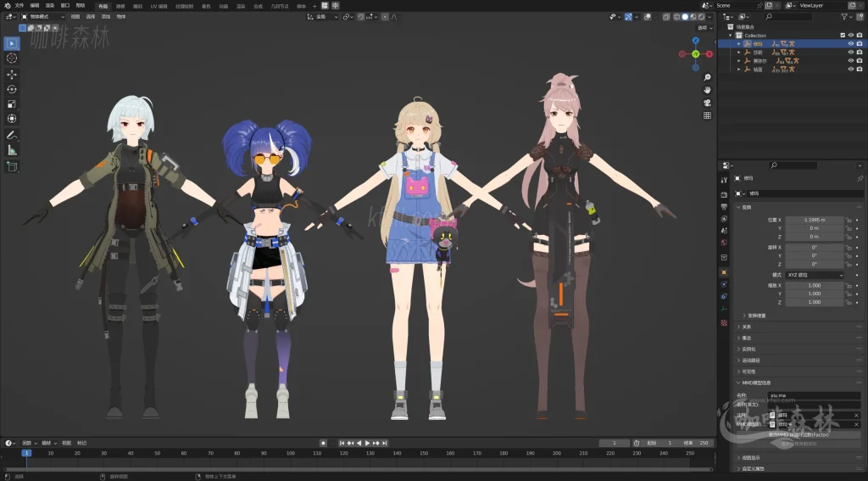Select the Scale tool
The image size is (868, 481).
click(12, 104)
